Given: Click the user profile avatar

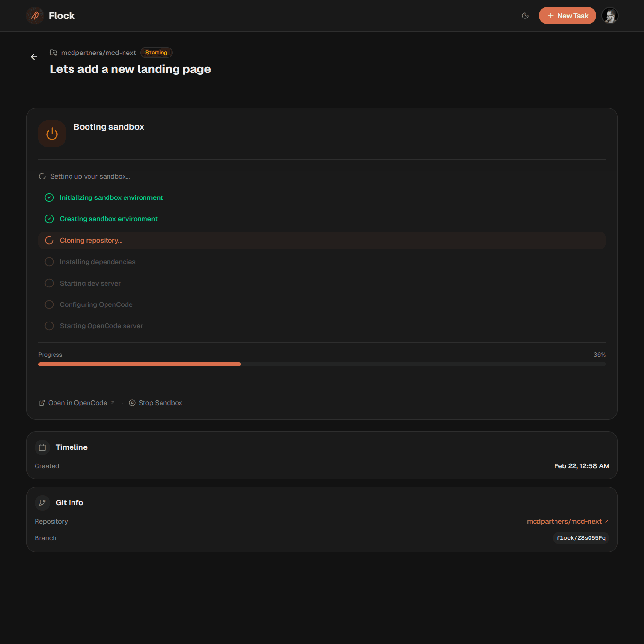Looking at the screenshot, I should 610,15.
